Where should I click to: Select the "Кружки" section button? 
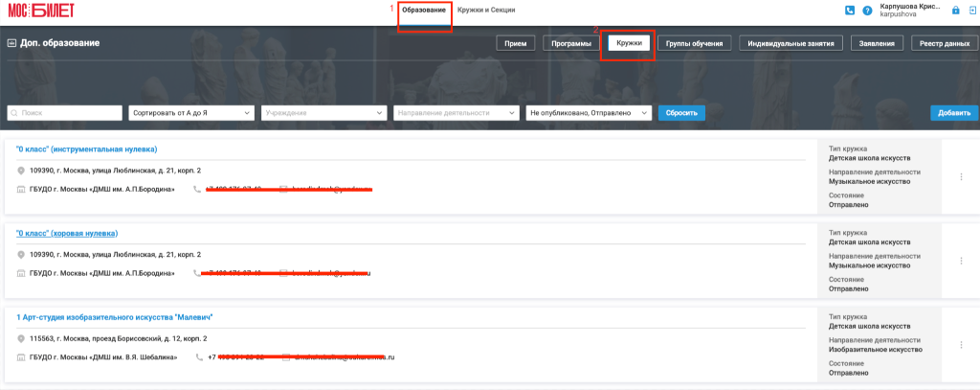tap(629, 43)
